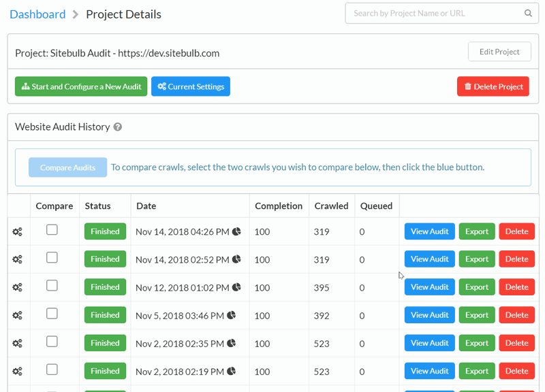Export the Nov 2 02:35 PM audit

477,343
